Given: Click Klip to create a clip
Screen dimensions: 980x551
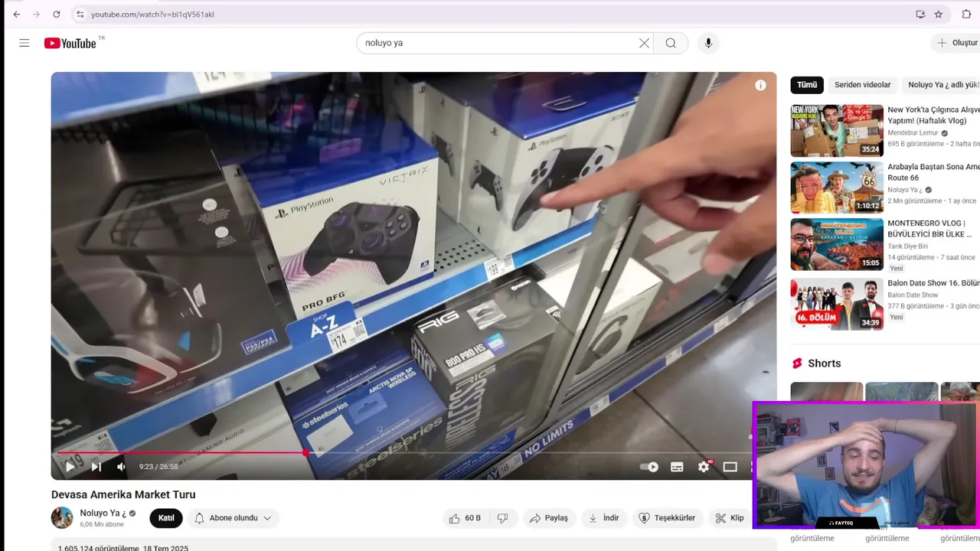Looking at the screenshot, I should pyautogui.click(x=730, y=518).
